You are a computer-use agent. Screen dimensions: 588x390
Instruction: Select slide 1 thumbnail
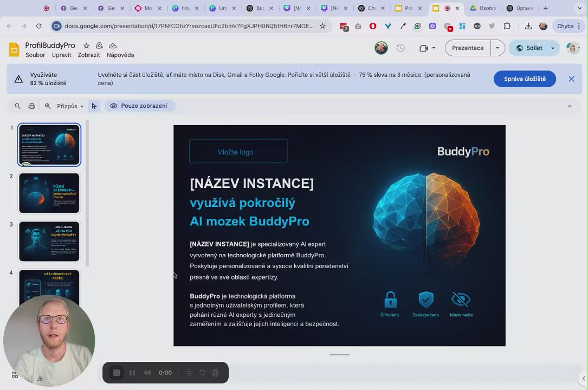49,145
